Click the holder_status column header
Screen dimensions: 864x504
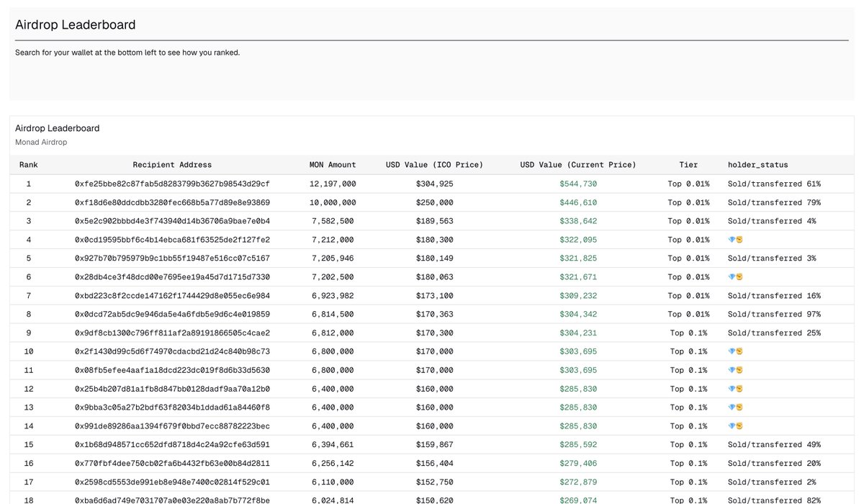[x=757, y=165]
